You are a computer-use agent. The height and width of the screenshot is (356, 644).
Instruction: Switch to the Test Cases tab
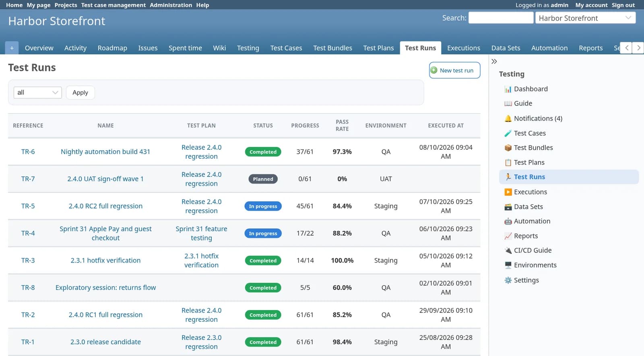click(286, 48)
